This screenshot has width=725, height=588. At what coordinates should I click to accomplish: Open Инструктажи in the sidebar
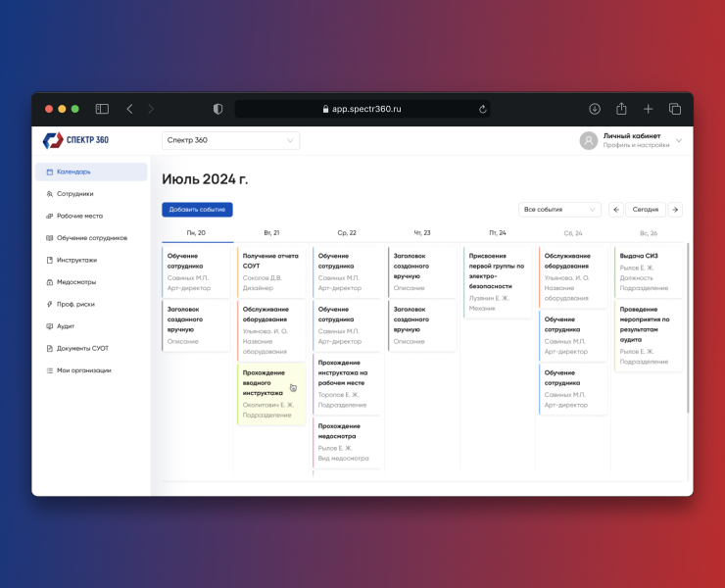tap(91, 260)
